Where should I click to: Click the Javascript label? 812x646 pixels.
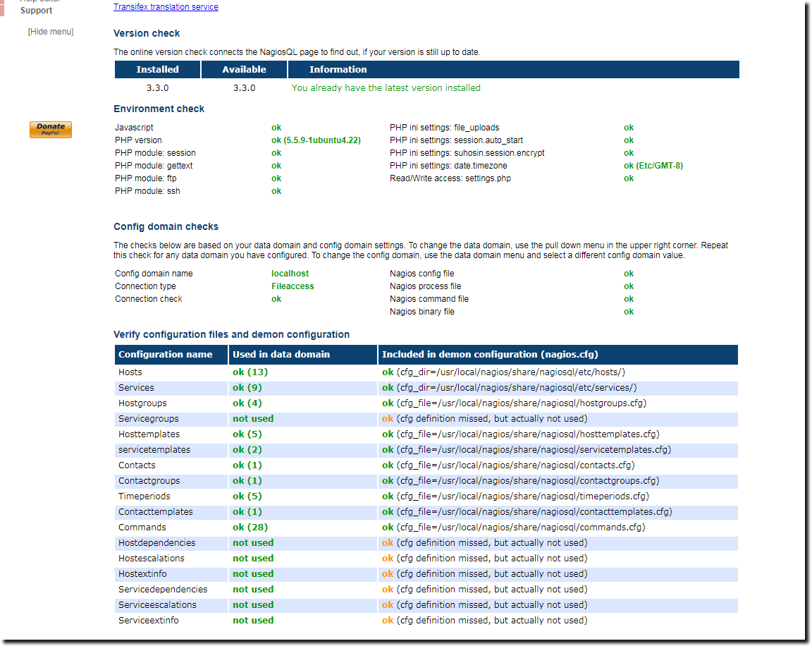point(134,128)
